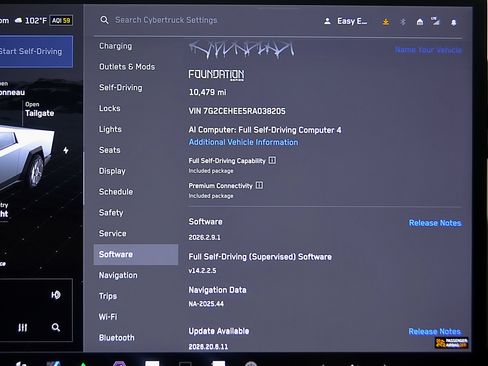Open Additional Vehicle Information link
This screenshot has width=488, height=366.
(243, 142)
